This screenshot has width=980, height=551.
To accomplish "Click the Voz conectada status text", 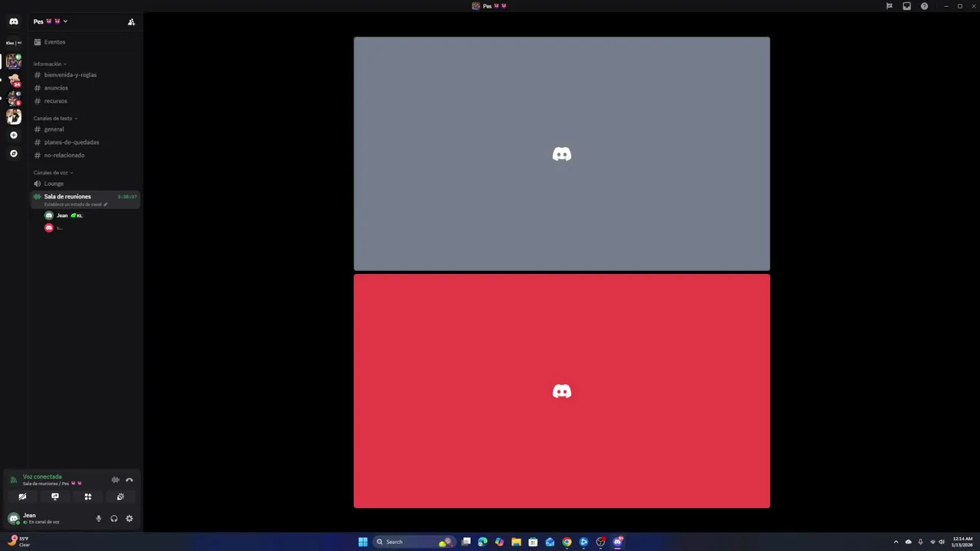I will point(42,477).
